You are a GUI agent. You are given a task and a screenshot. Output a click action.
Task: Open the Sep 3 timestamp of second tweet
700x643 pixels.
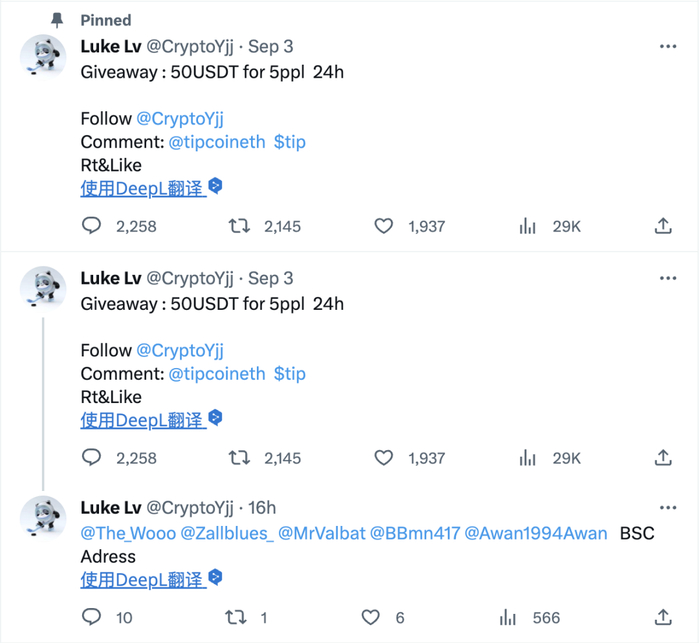coord(271,278)
